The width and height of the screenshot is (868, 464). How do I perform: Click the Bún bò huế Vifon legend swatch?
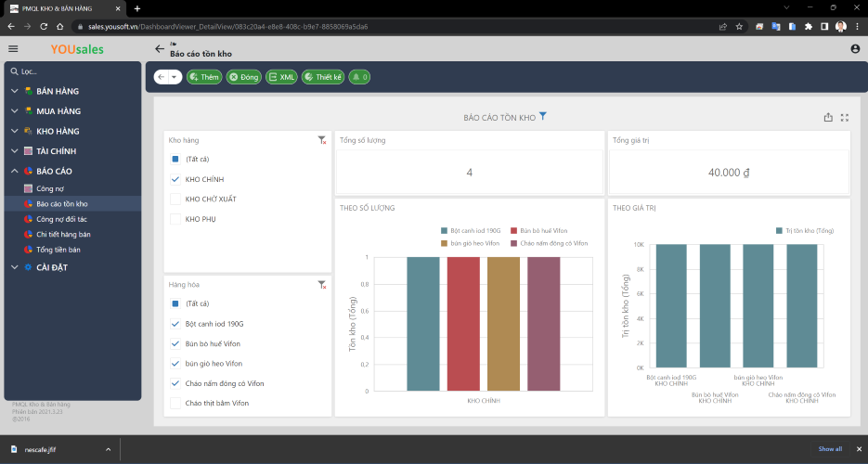point(513,231)
